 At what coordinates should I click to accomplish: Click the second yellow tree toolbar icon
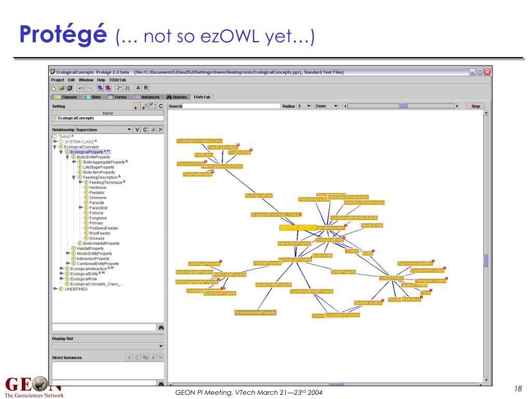[127, 88]
